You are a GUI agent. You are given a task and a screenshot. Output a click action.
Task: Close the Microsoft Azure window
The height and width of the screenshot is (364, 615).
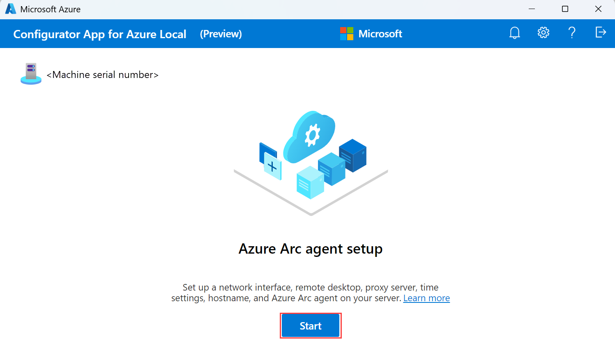point(598,9)
